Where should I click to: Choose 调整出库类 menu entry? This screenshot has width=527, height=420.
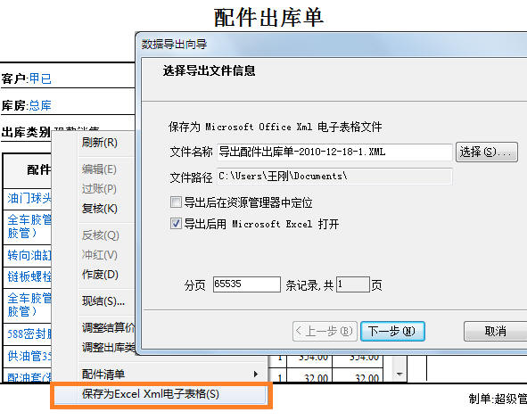point(108,347)
